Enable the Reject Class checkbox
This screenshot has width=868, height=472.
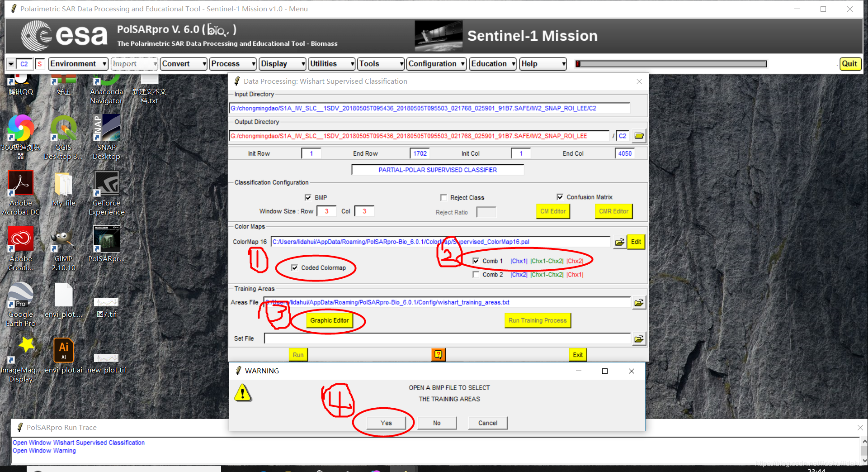tap(443, 198)
